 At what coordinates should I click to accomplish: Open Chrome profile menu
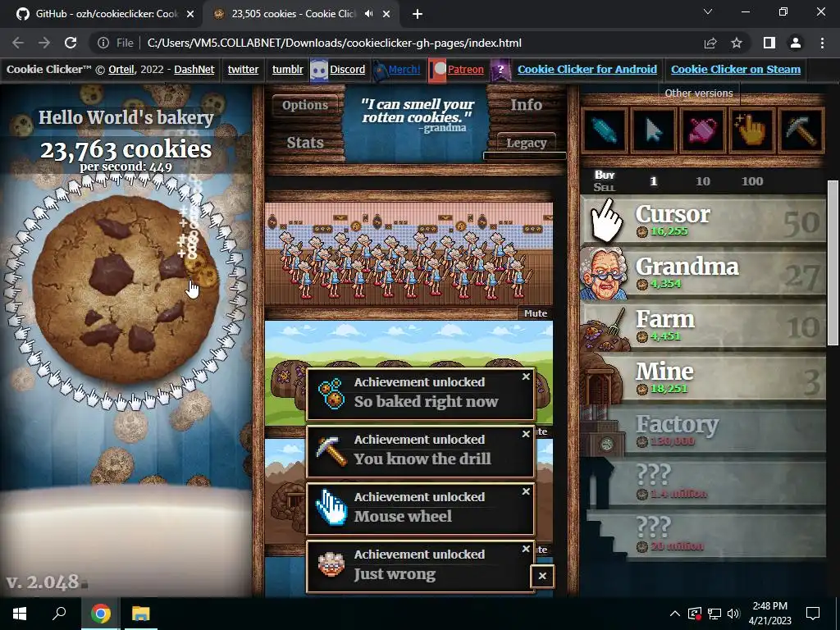pos(796,43)
